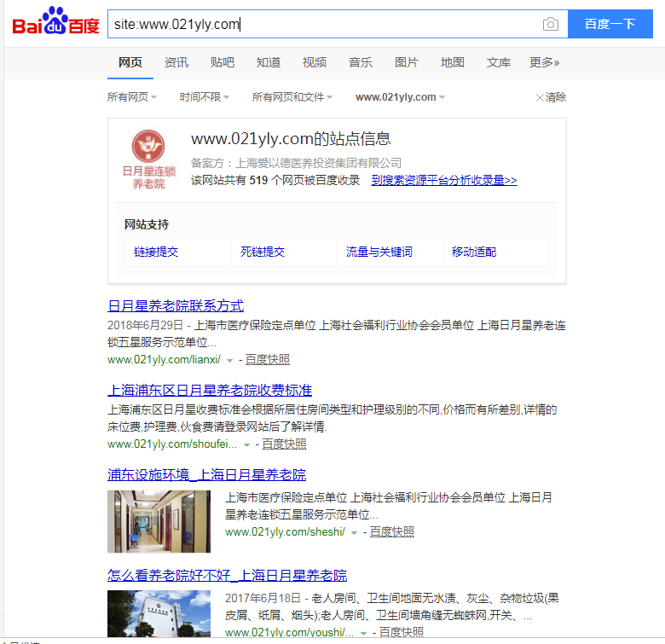Switch to the 图片 tab
This screenshot has height=644, width=665.
(x=407, y=62)
